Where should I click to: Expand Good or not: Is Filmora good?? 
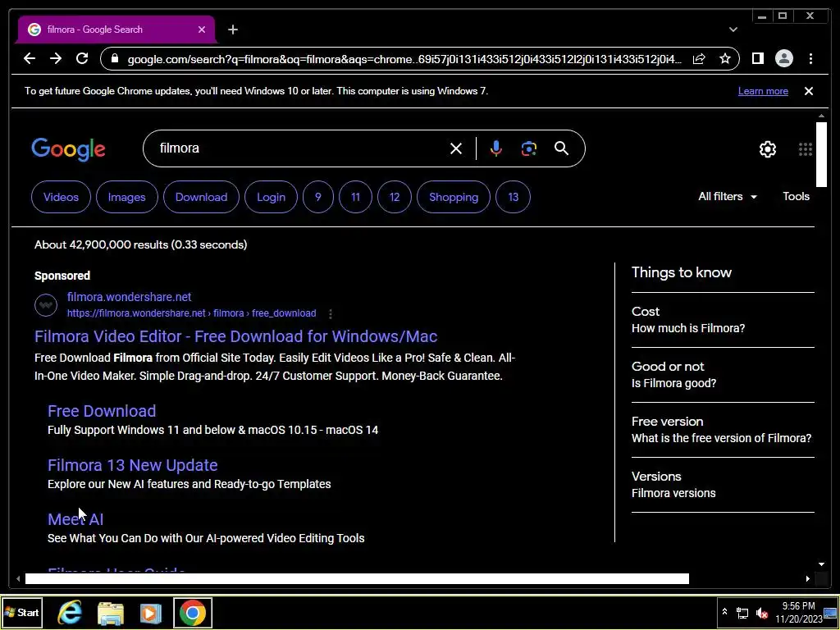723,375
